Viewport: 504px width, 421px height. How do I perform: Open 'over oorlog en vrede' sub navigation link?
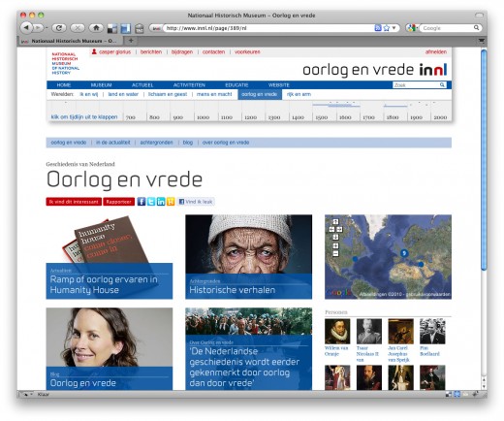tap(226, 143)
